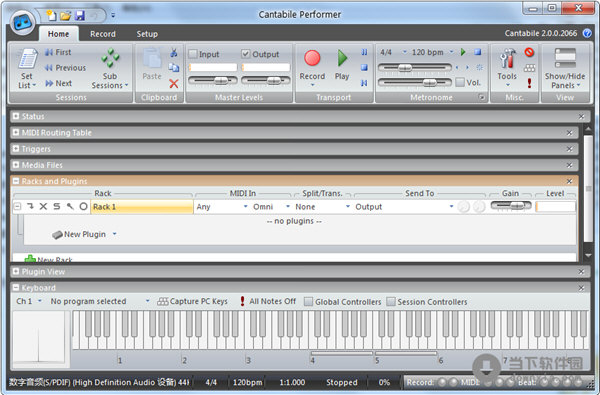Expand the Status panel
Viewport: 600px width, 395px height.
pyautogui.click(x=16, y=116)
